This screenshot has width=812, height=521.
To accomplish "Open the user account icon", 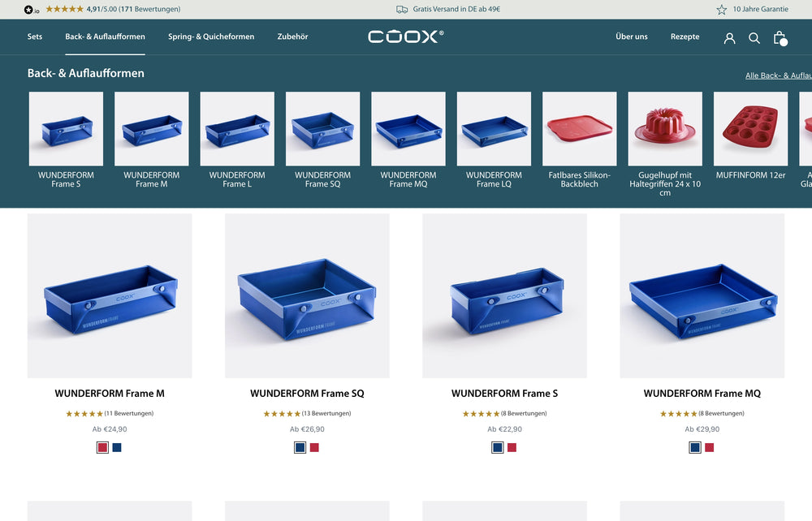I will coord(729,38).
